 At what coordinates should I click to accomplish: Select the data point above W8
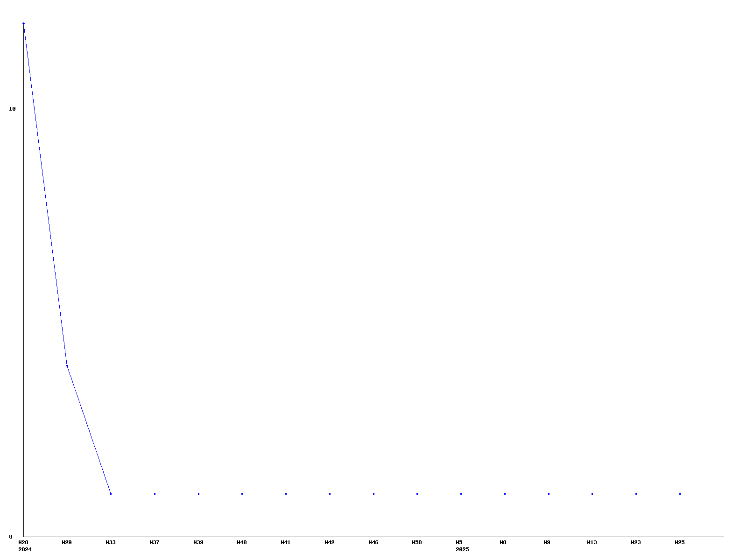click(x=505, y=494)
